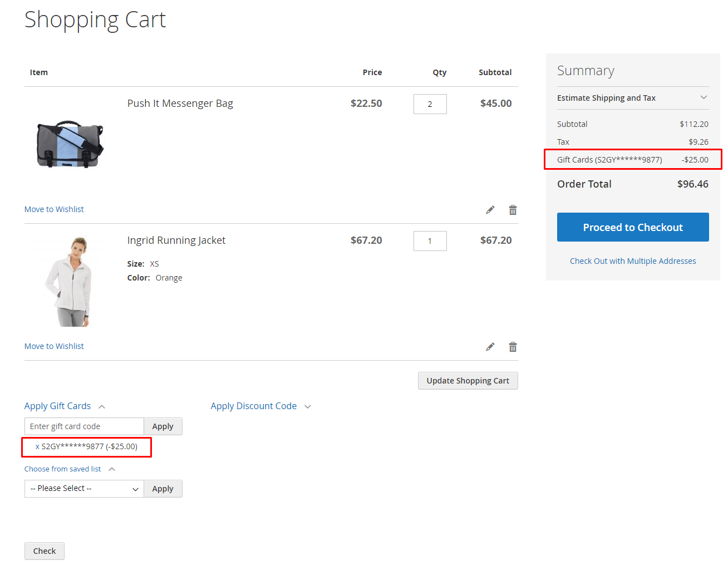Apply the entered gift card code

163,426
